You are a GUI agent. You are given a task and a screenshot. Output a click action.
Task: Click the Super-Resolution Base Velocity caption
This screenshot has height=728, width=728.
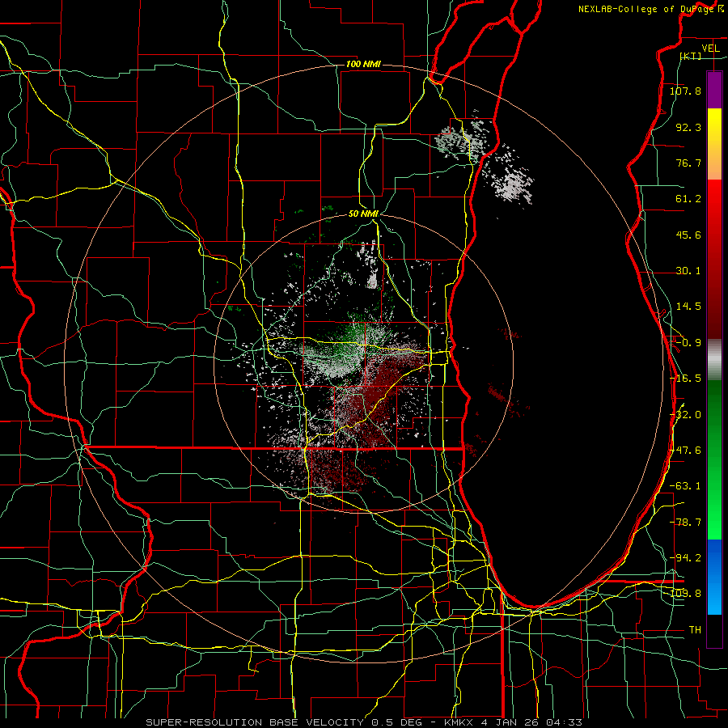(363, 722)
